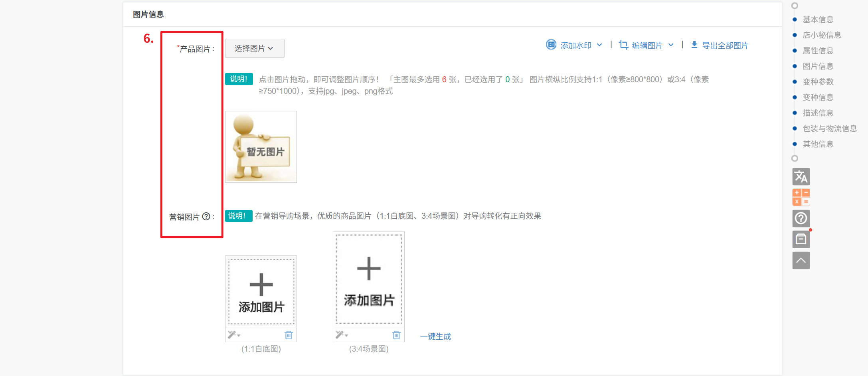Click the export all images download icon
Screen dimensions: 868x376
[694, 45]
